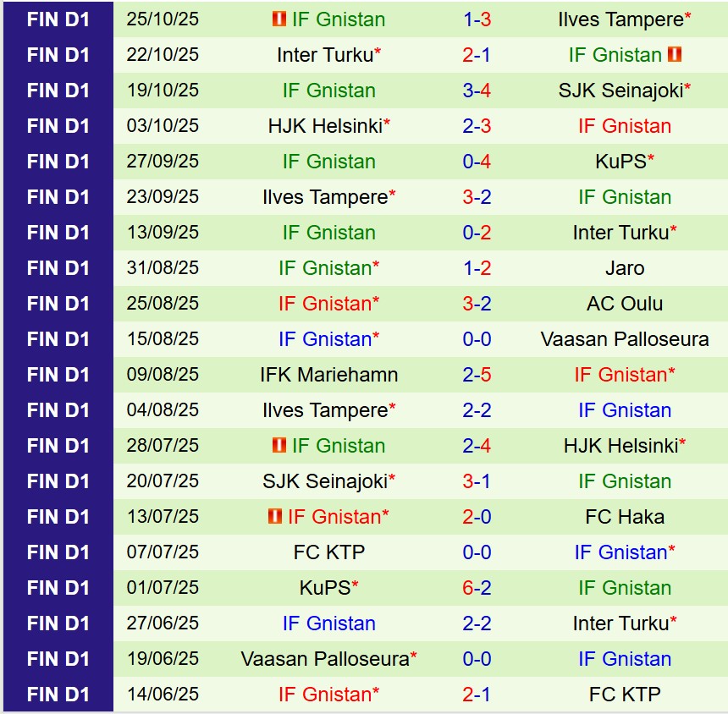Screen dimensions: 728x714
Task: Open the 6-2 score of KuPS vs IF Gnistan
Action: 477,588
